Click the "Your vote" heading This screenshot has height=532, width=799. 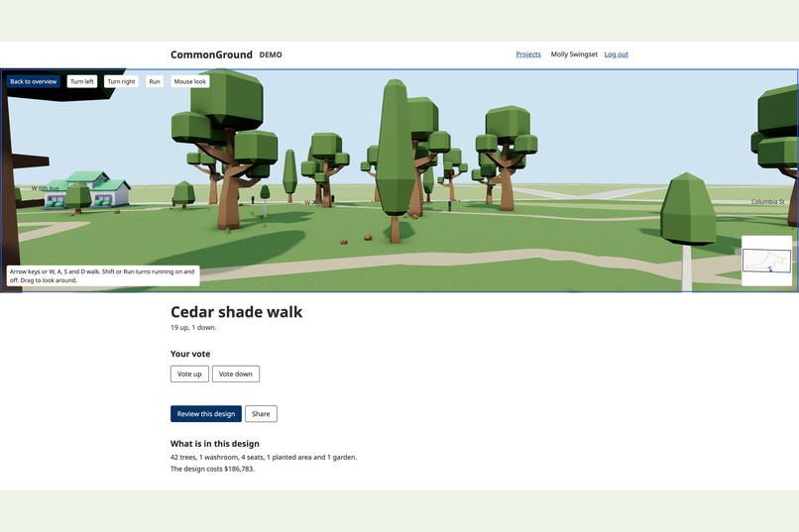(x=190, y=354)
